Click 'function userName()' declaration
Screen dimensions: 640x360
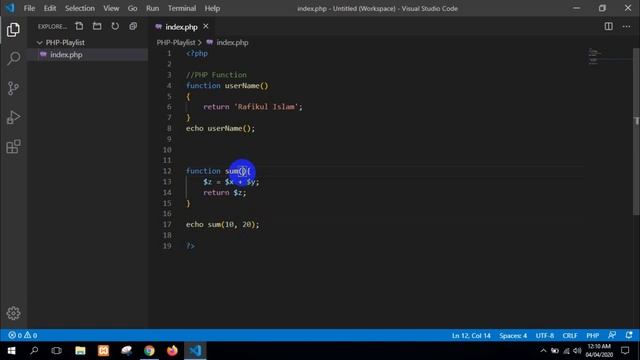click(227, 86)
